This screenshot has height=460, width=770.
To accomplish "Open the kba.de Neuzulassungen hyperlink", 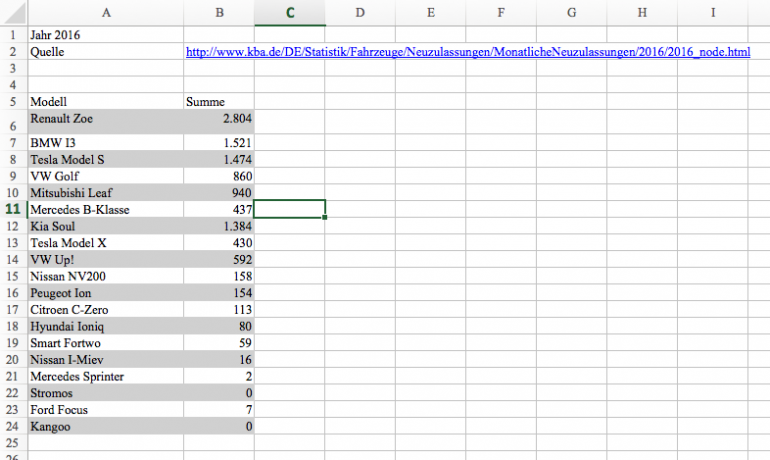I will 468,52.
